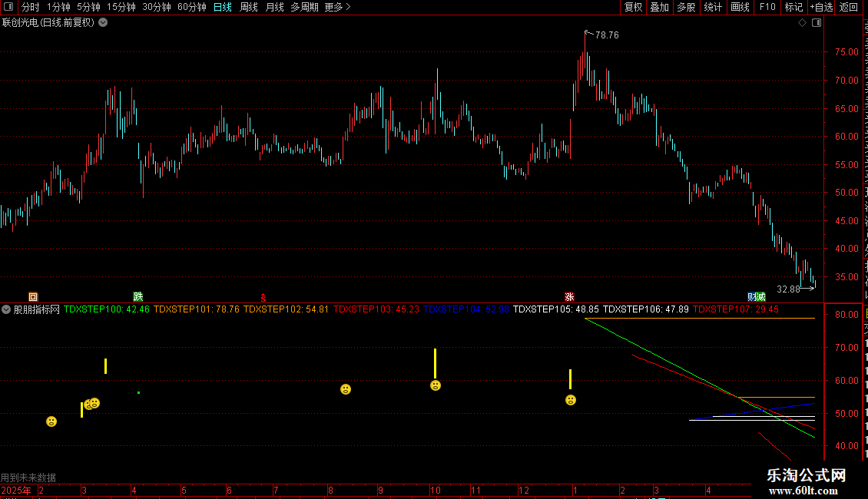Click the smiley signal before January
This screenshot has height=499, width=868.
[571, 400]
